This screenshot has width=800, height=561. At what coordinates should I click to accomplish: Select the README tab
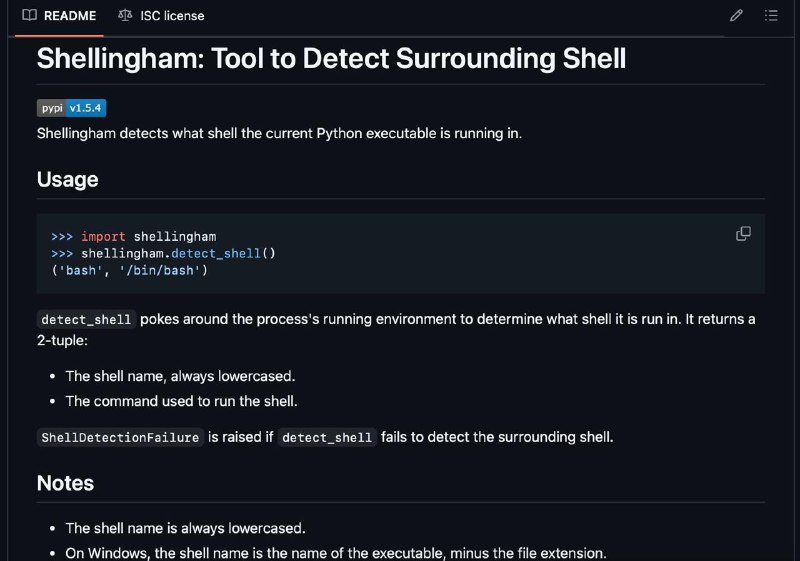pos(59,16)
